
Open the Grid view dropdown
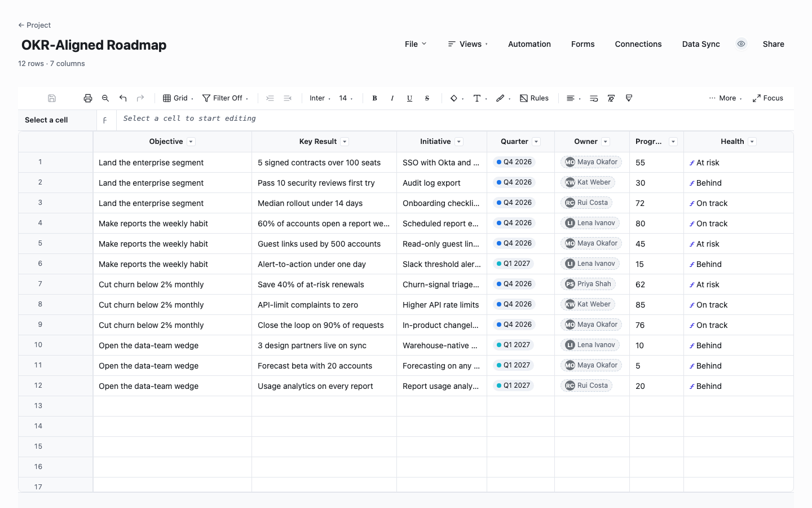(178, 98)
